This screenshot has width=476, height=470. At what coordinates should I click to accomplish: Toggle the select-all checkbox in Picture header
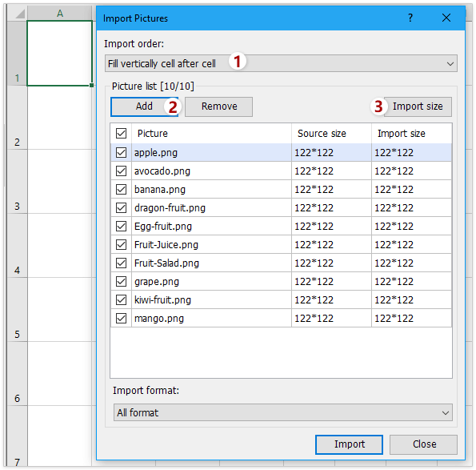(121, 134)
